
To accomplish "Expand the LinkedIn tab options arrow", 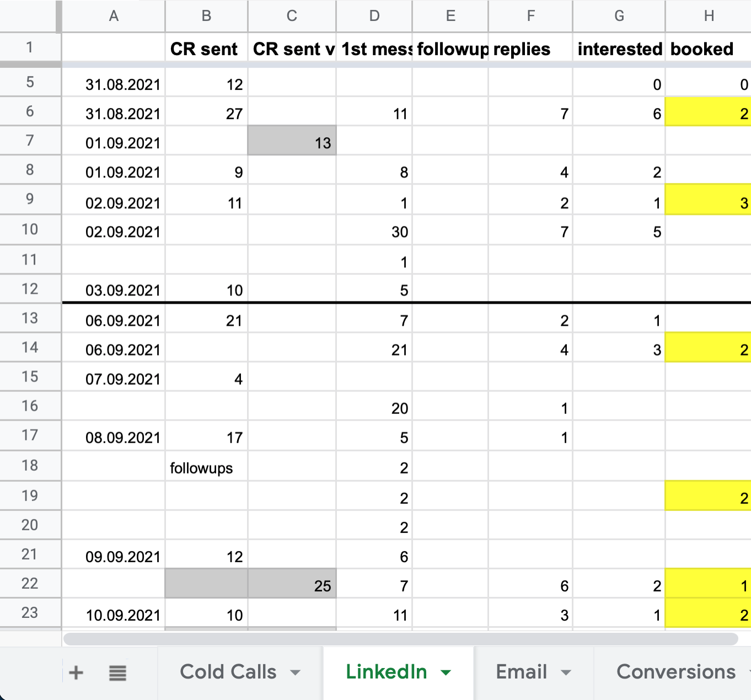I will pos(446,672).
